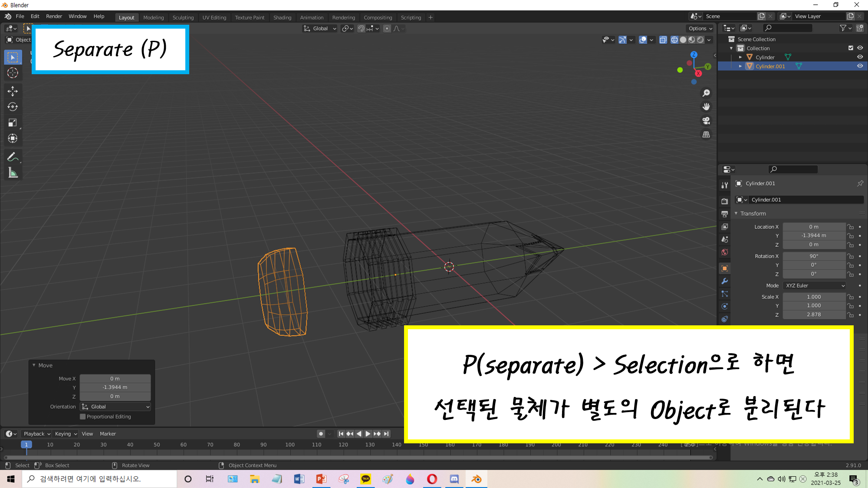This screenshot has width=868, height=488.
Task: Open the Global orientation dropdown in Move panel
Action: [x=115, y=406]
